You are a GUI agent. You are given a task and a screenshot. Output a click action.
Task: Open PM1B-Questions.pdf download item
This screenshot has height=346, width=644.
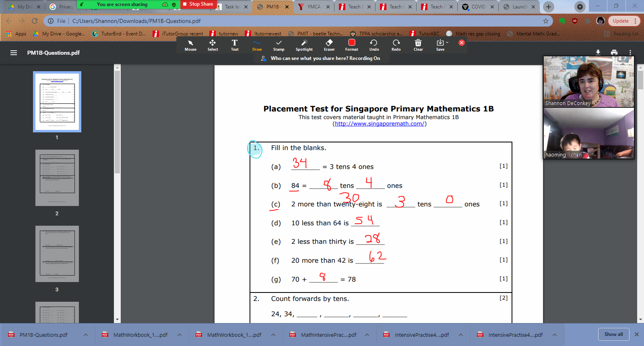43,335
